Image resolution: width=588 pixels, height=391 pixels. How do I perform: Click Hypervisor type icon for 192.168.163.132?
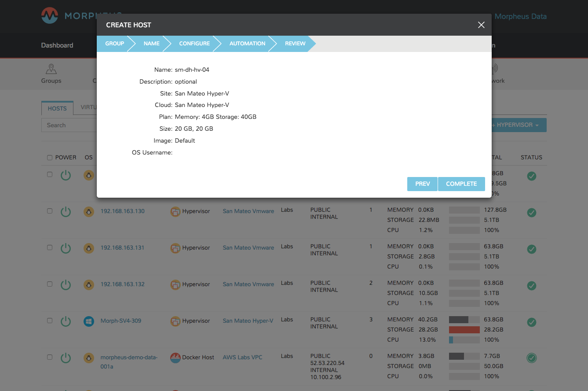[x=175, y=285]
